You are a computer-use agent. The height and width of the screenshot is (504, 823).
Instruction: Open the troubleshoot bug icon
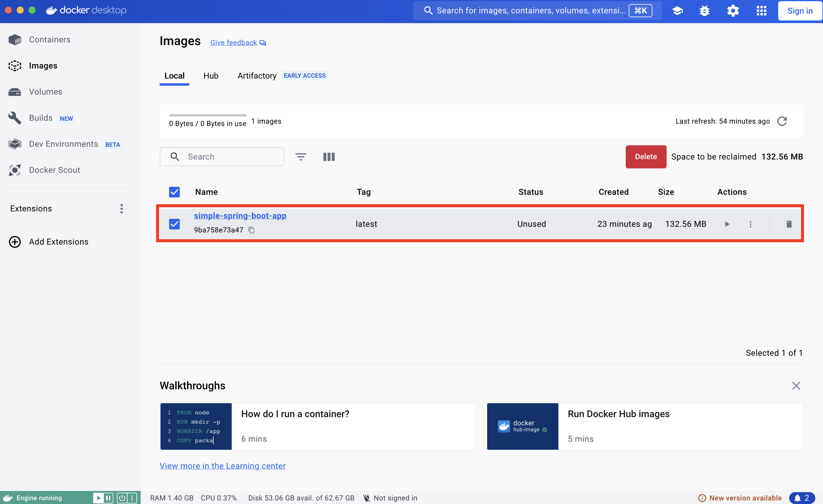[704, 11]
